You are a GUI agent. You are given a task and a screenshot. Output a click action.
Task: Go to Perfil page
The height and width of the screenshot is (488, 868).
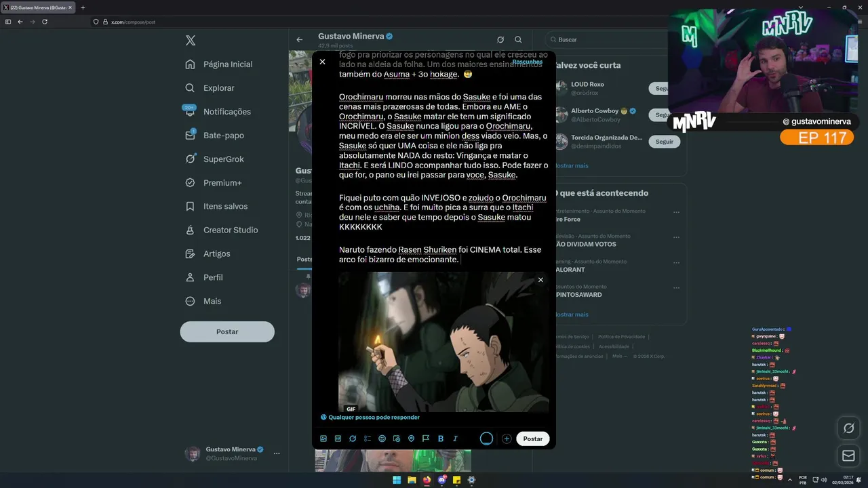click(203, 278)
